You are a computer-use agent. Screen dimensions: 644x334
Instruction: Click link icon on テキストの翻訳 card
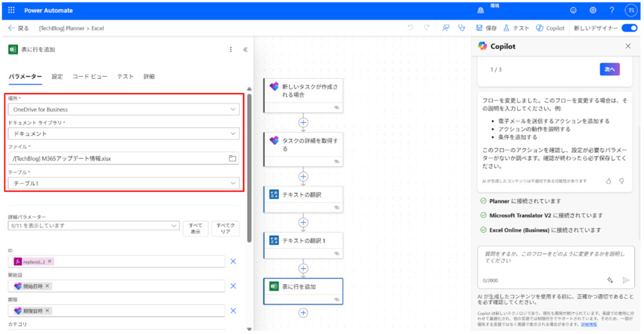point(337,208)
